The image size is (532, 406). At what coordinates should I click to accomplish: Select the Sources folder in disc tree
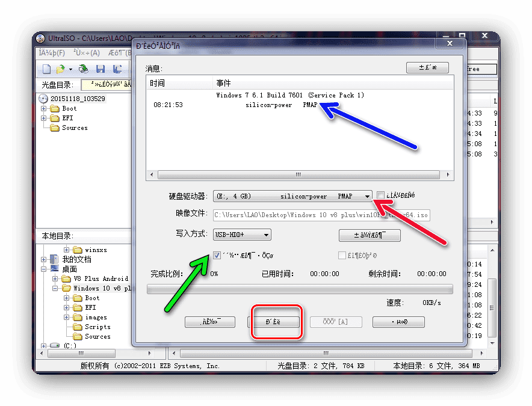69,128
